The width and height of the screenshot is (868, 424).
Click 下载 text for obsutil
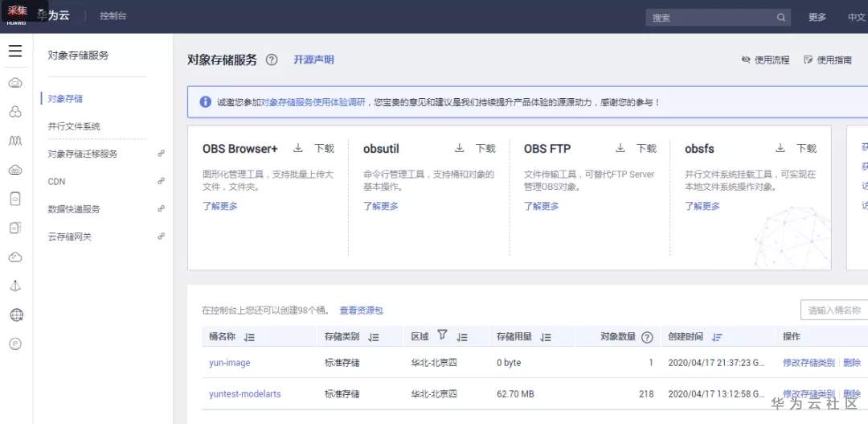[x=485, y=148]
